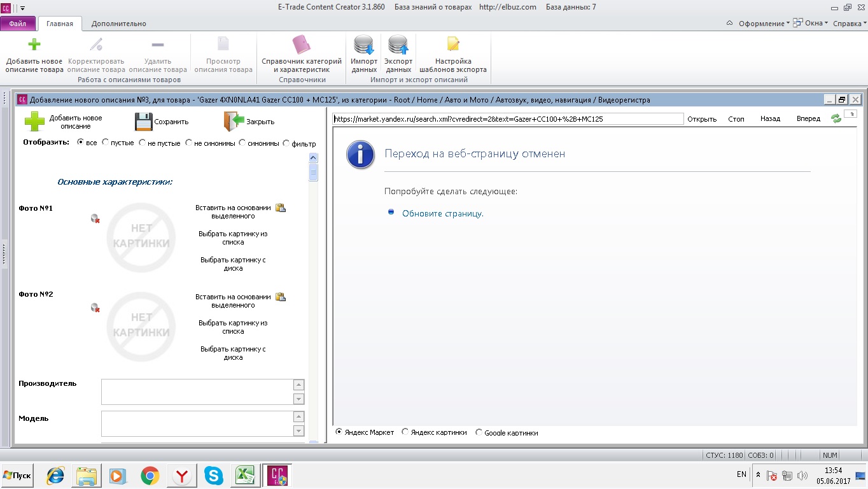Click the Производитель field up arrow

pyautogui.click(x=298, y=385)
